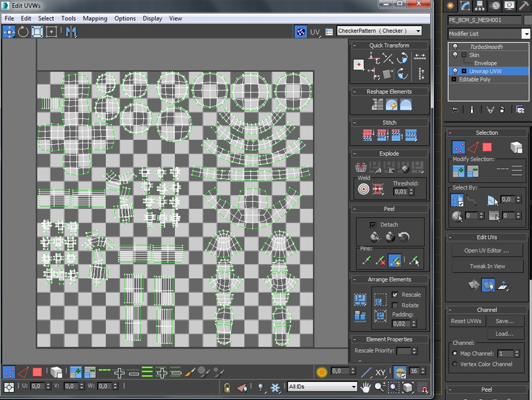Toggle Unwrap UVW modifier lightbulb
This screenshot has height=400, width=532.
coord(455,71)
